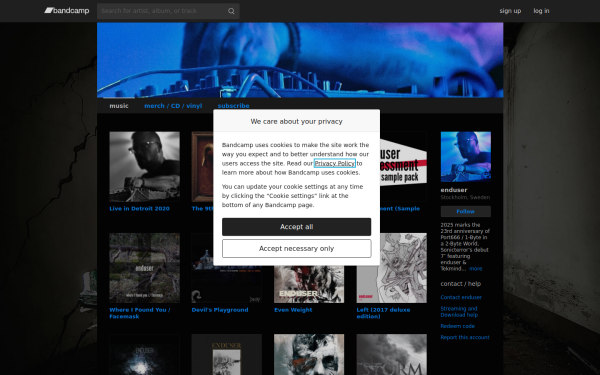600x375 pixels.
Task: Choose Accept necessary only
Action: pos(297,248)
